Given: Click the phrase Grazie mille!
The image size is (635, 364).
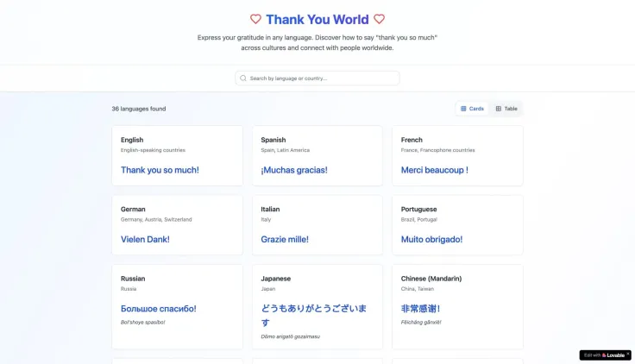Looking at the screenshot, I should (x=285, y=239).
